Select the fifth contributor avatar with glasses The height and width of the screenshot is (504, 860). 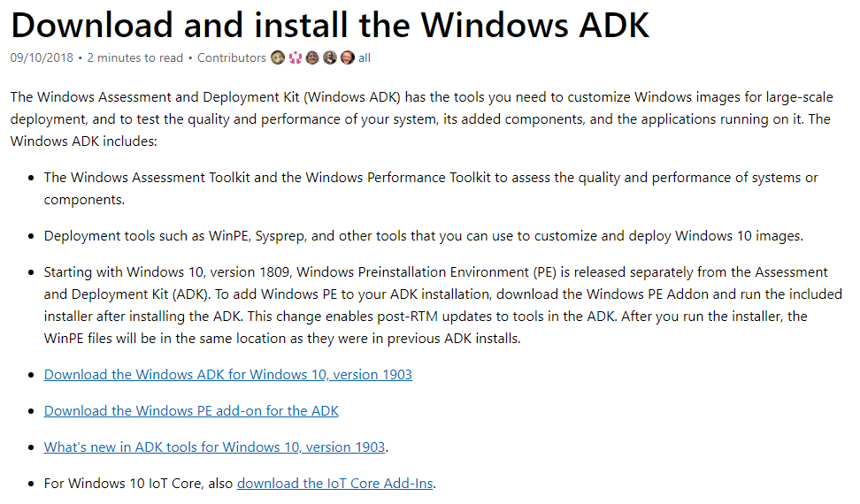click(348, 57)
